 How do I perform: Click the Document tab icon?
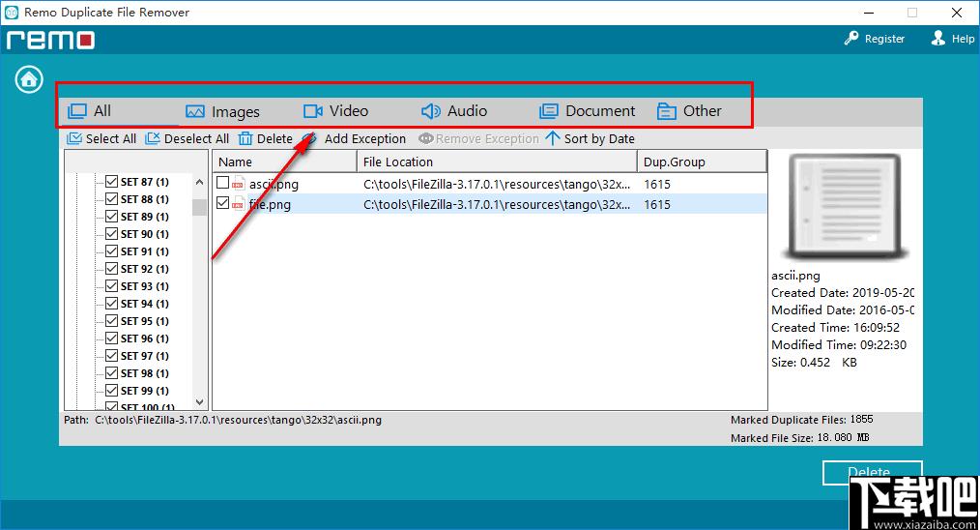[548, 111]
